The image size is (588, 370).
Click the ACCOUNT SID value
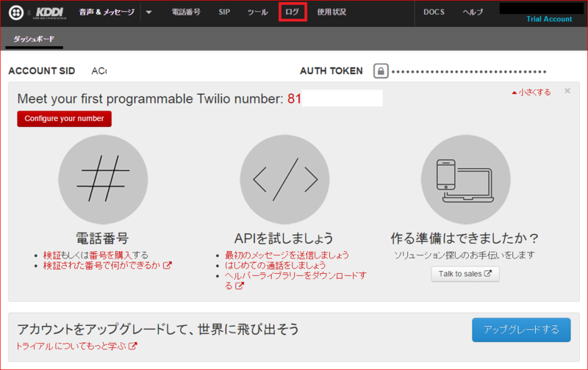click(x=99, y=70)
